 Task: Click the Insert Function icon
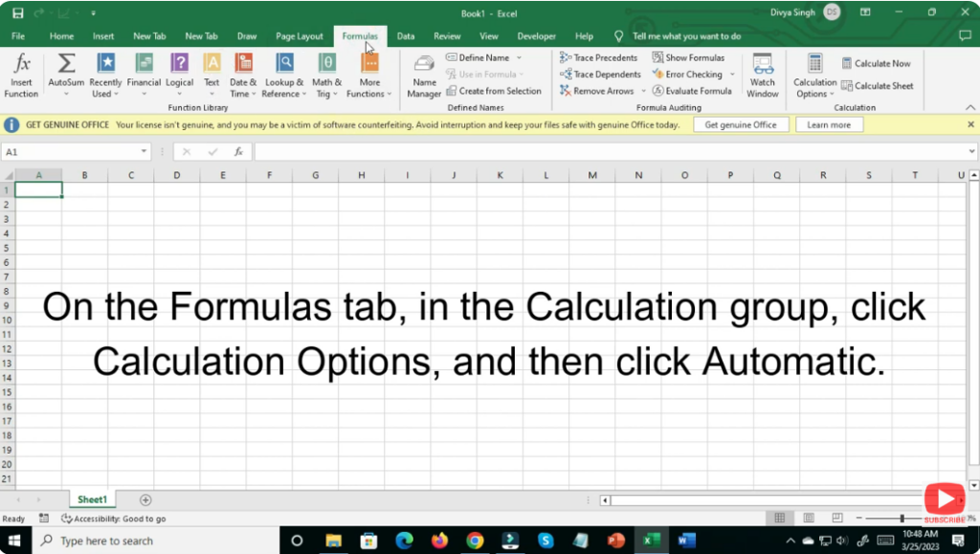[x=21, y=77]
